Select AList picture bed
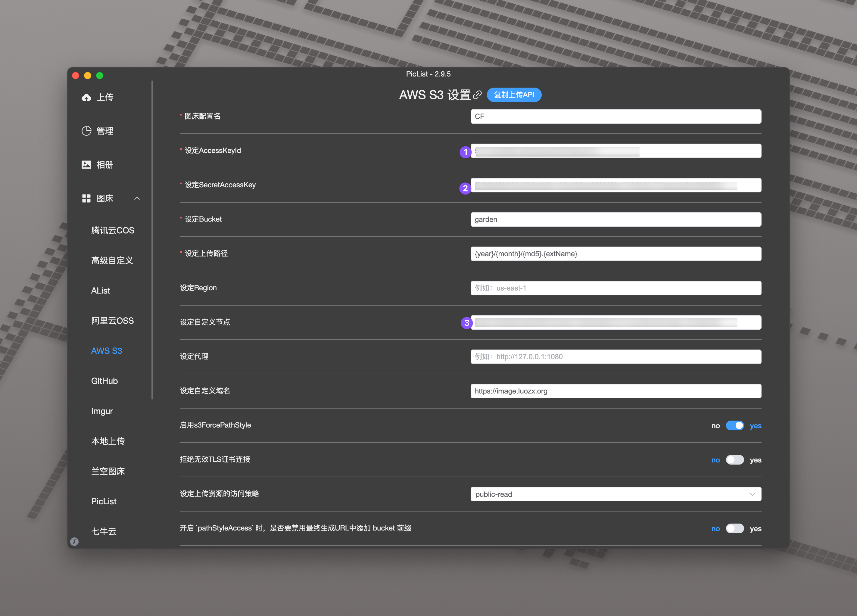 pyautogui.click(x=101, y=291)
